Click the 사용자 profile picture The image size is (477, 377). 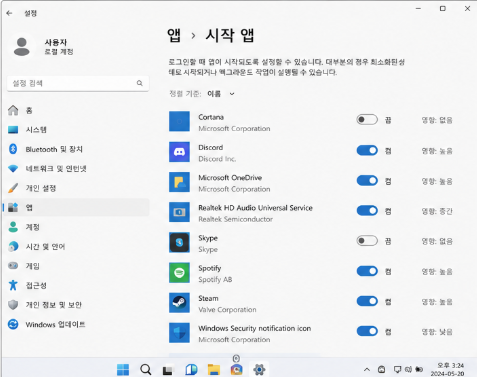click(22, 47)
